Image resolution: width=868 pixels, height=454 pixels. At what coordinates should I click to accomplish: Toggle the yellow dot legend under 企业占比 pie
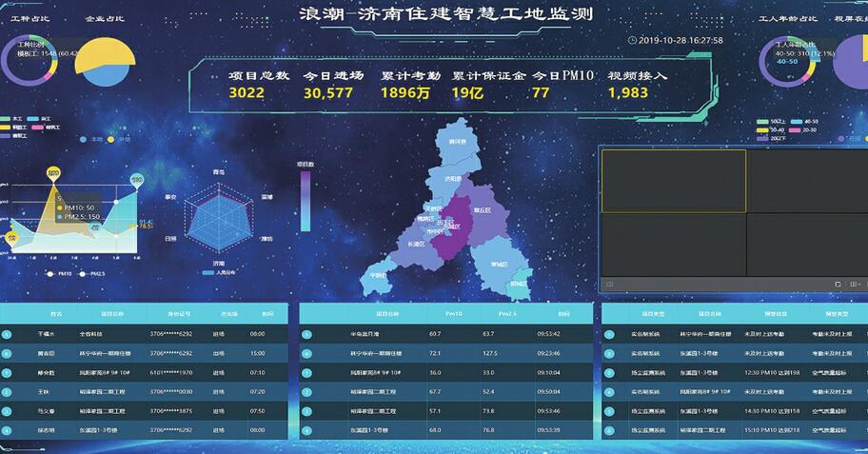pyautogui.click(x=119, y=140)
